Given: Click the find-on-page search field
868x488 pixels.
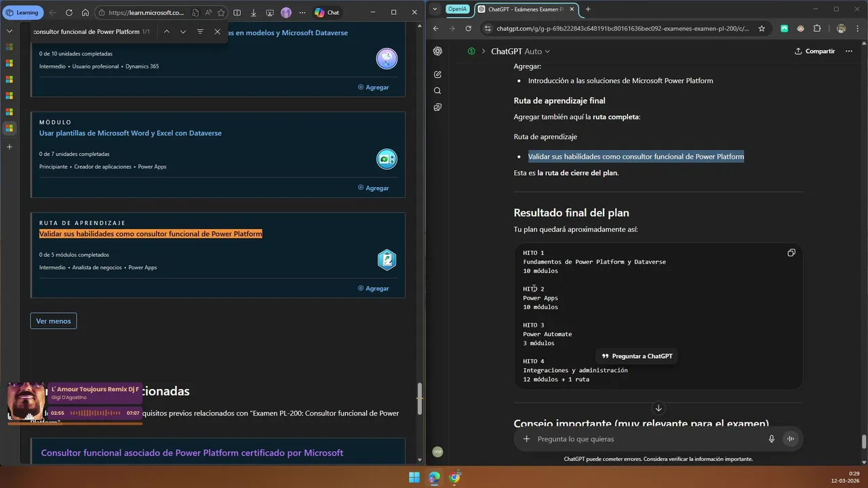Looking at the screenshot, I should [86, 32].
